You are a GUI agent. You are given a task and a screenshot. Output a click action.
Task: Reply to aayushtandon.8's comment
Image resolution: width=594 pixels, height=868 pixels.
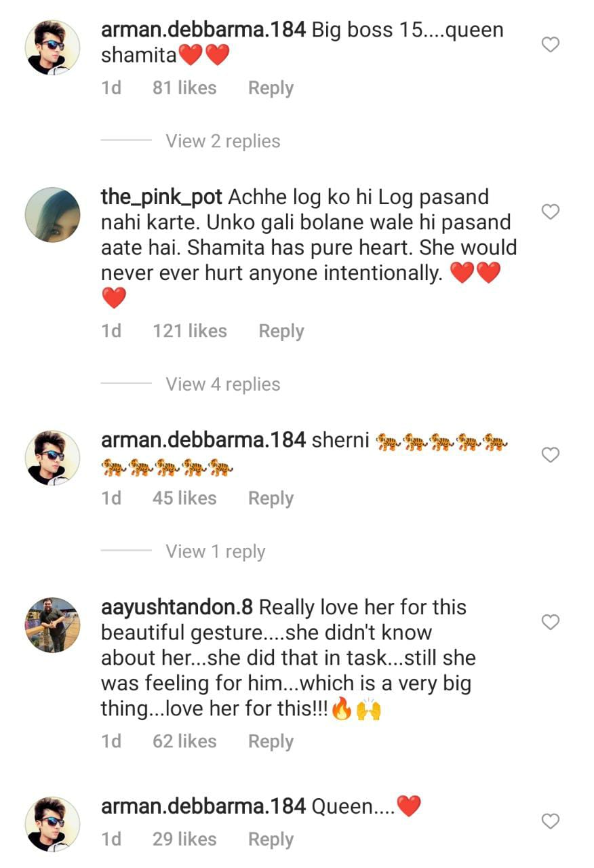pos(271,741)
